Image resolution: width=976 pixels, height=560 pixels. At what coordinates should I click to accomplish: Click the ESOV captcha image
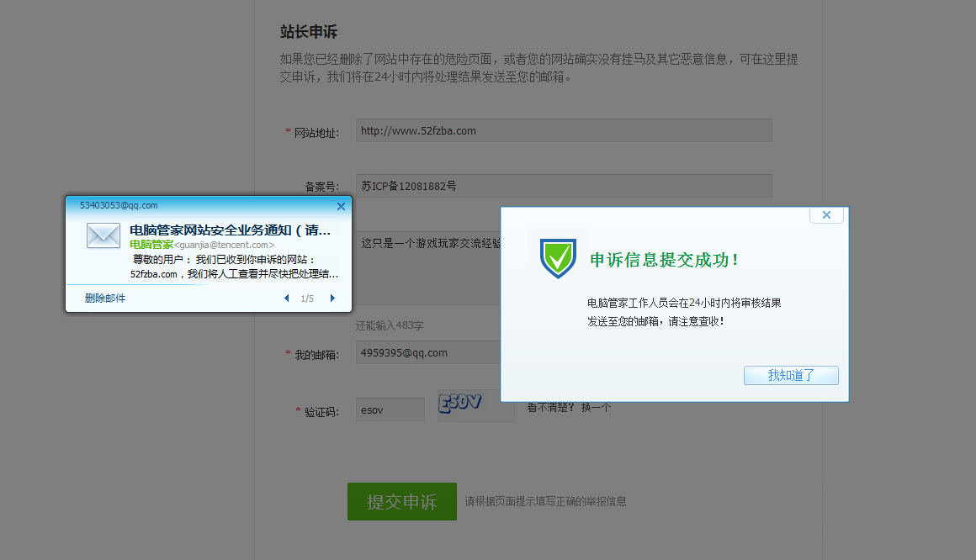tap(460, 404)
